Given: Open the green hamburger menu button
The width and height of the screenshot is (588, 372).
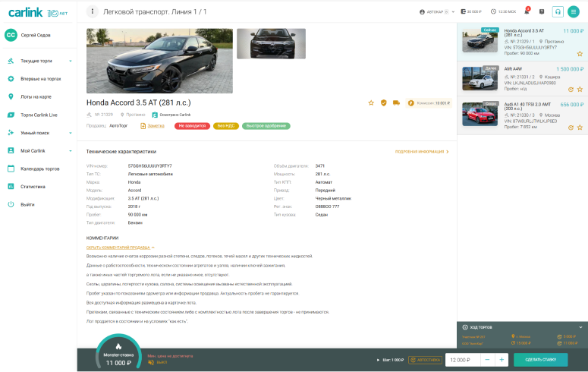Looking at the screenshot, I should 573,11.
